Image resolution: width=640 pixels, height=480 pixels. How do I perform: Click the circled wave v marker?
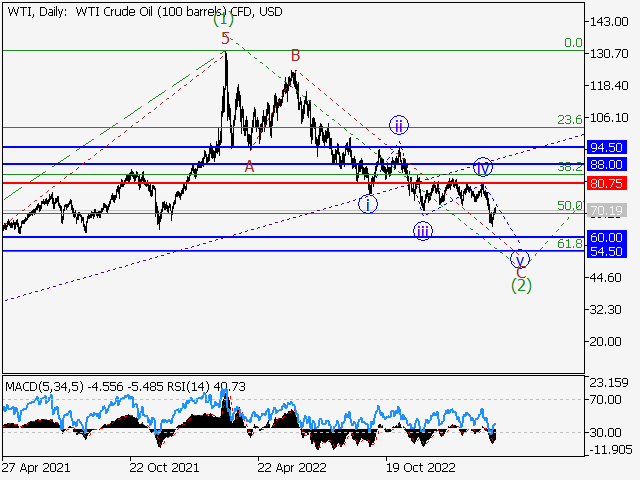point(520,259)
